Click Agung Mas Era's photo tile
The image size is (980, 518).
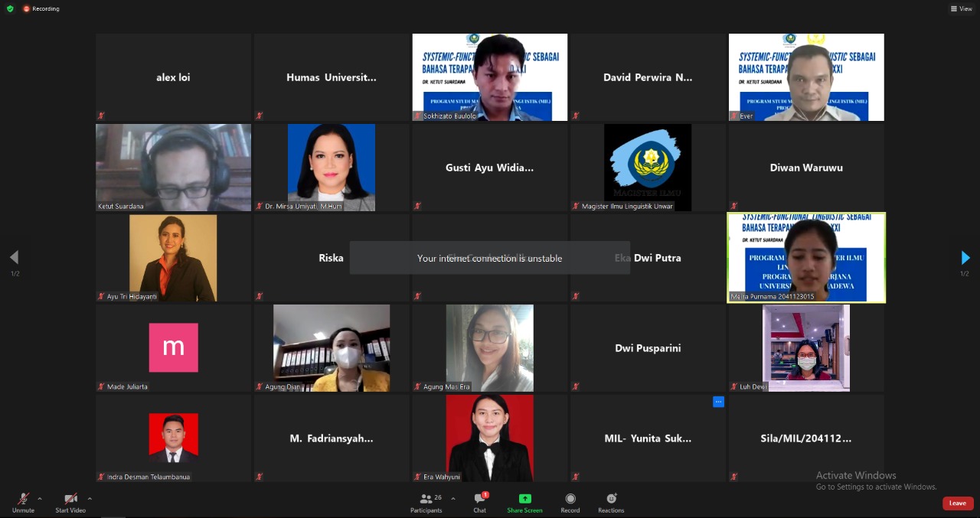click(490, 348)
